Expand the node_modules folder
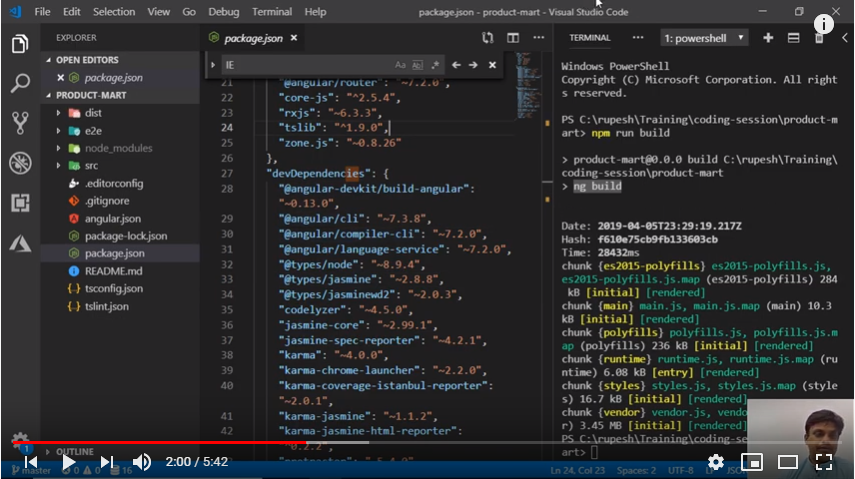This screenshot has height=479, width=855. (x=117, y=148)
